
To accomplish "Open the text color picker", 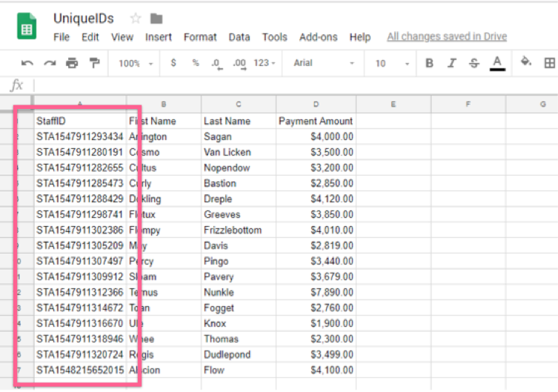I will click(497, 64).
